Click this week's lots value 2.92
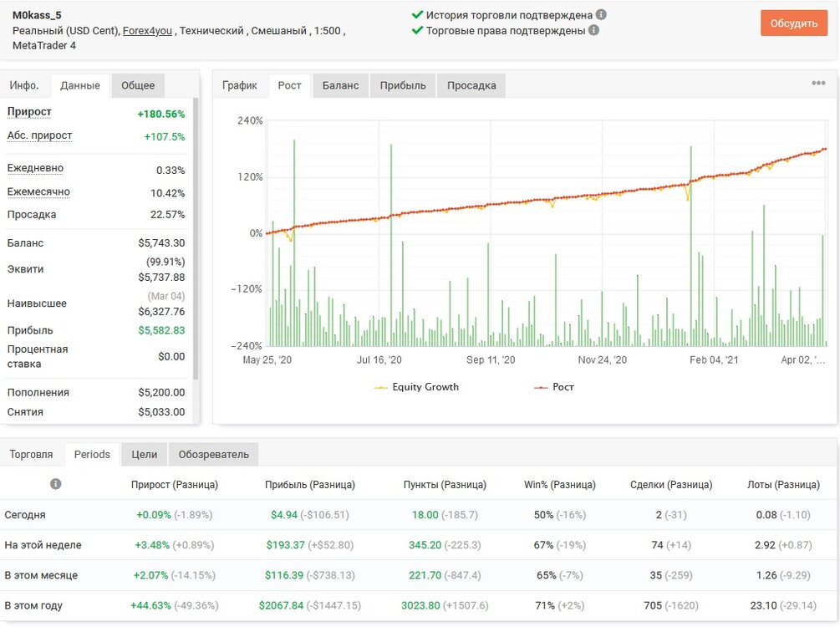The height and width of the screenshot is (627, 840). [765, 545]
